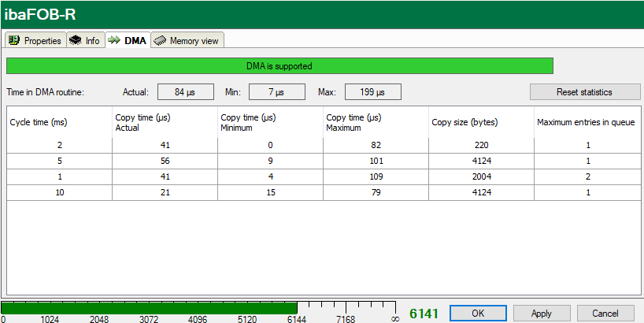Click the Maximum entries in queue header
Screen dimensions: 644x323
587,122
